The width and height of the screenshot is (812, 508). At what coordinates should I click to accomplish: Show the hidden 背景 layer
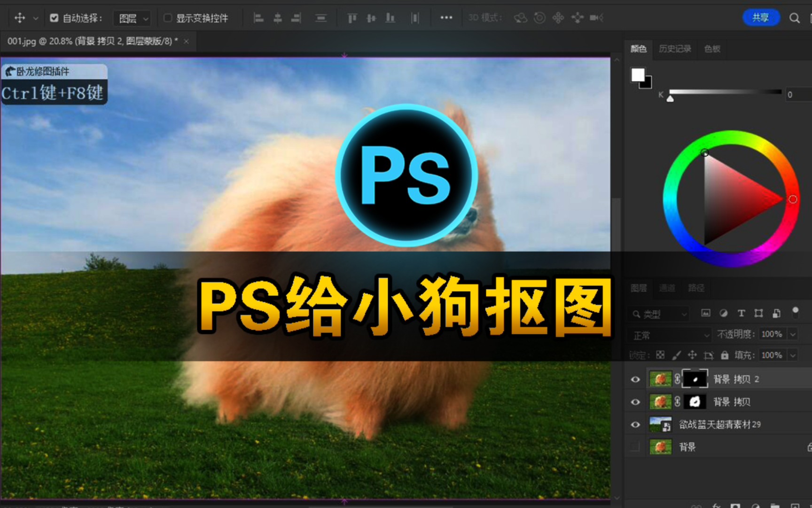pos(635,446)
